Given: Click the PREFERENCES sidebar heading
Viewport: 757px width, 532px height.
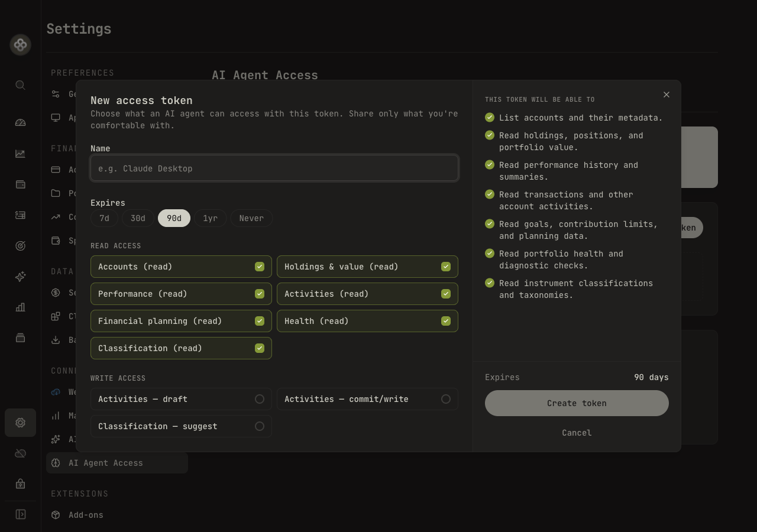Looking at the screenshot, I should tap(82, 73).
